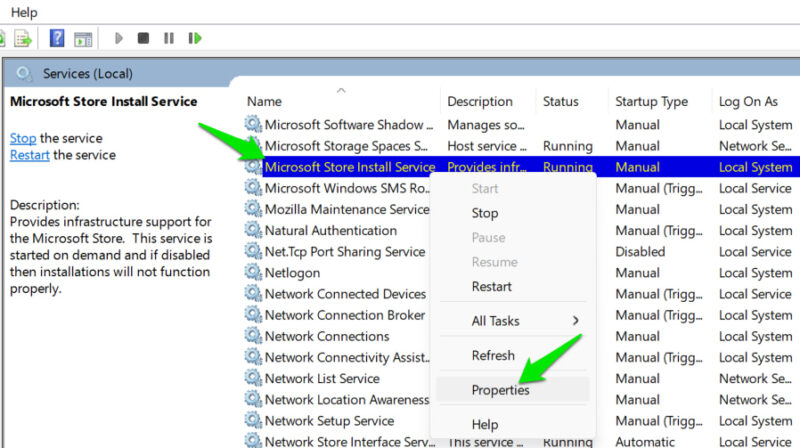The image size is (800, 448).
Task: Click the gear icon of Microsoft Software Shadow
Action: pos(253,124)
